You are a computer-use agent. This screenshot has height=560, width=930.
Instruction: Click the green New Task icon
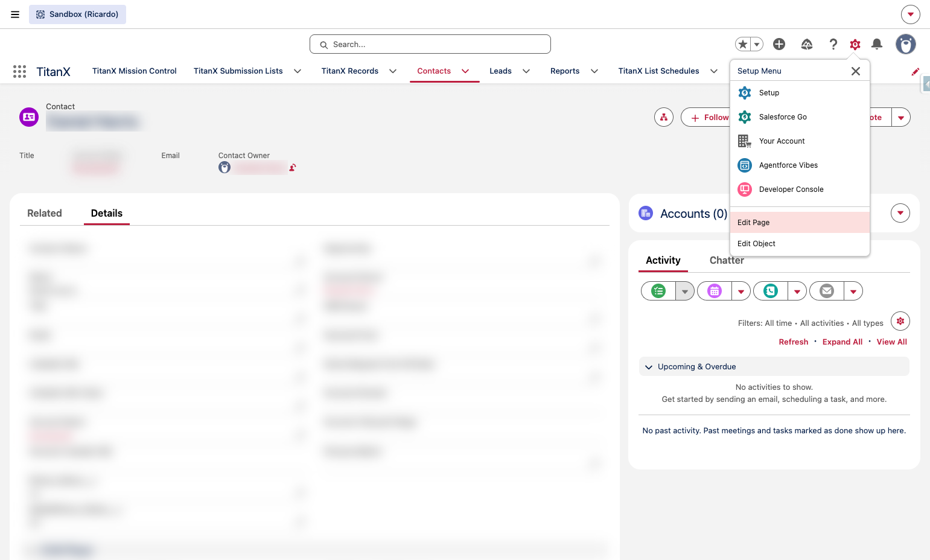click(x=658, y=291)
